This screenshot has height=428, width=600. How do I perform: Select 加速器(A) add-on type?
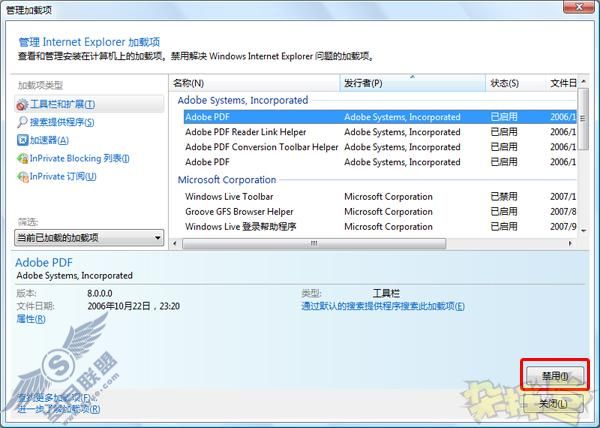(49, 140)
